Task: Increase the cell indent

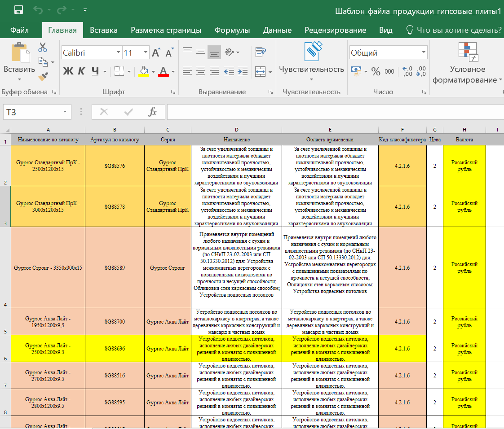Action: (243, 72)
